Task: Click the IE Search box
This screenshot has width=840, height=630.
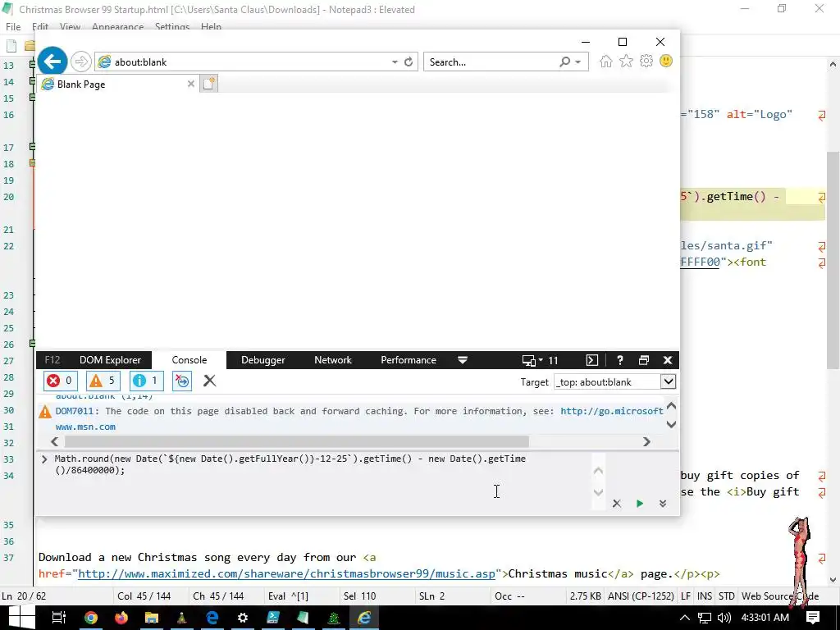Action: pyautogui.click(x=491, y=62)
